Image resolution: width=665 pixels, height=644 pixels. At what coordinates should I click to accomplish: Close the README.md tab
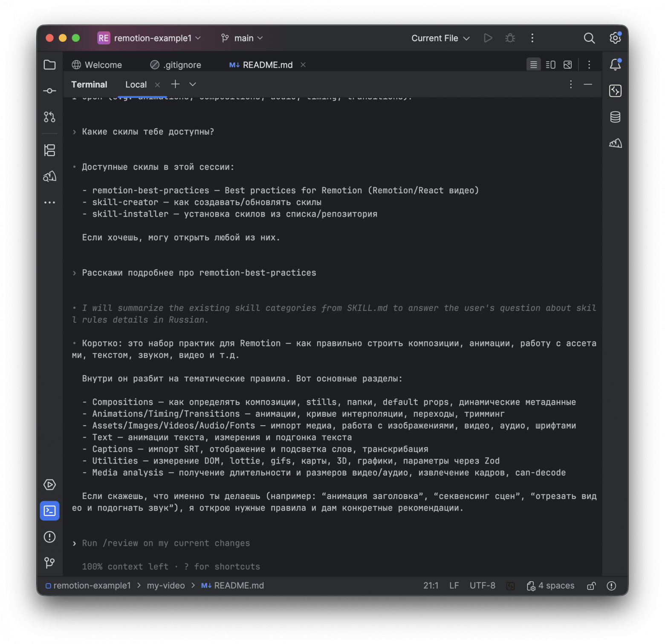point(303,64)
